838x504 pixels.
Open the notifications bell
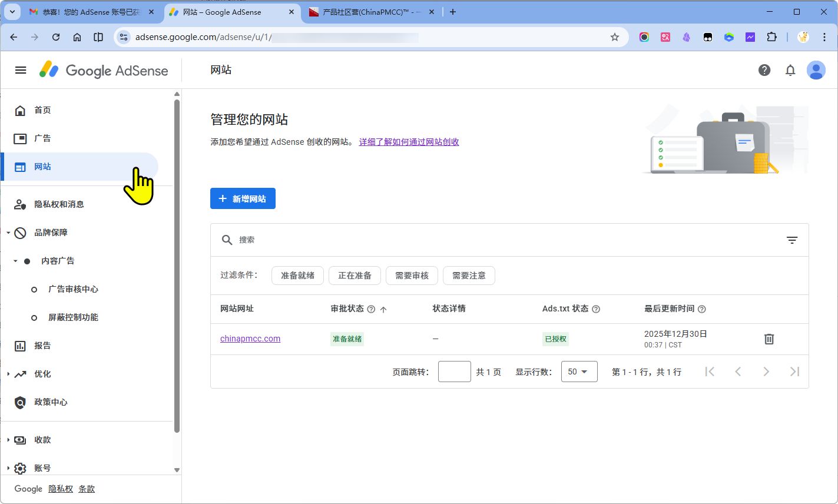click(790, 70)
